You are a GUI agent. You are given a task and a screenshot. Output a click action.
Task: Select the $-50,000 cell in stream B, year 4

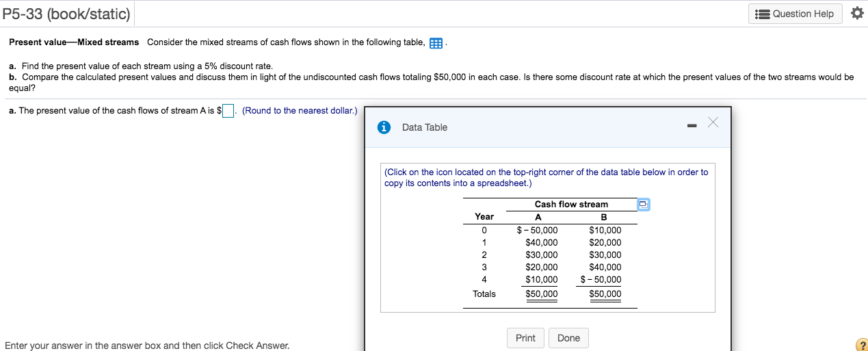[601, 279]
